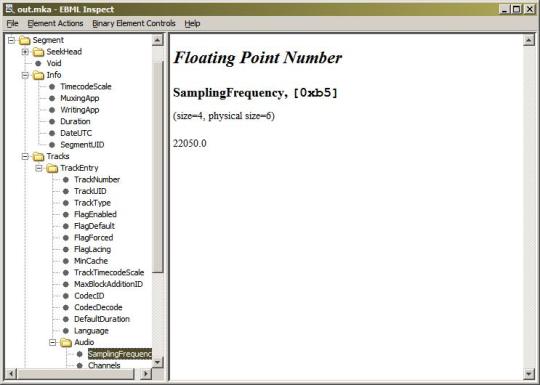This screenshot has height=385, width=540.
Task: Click the Tracks folder icon
Action: (x=39, y=157)
